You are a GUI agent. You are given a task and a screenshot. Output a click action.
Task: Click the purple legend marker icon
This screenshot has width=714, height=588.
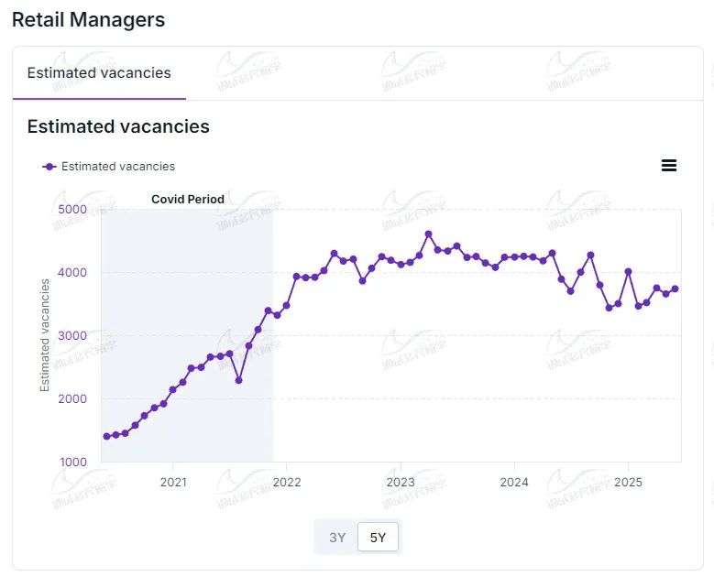pos(49,167)
